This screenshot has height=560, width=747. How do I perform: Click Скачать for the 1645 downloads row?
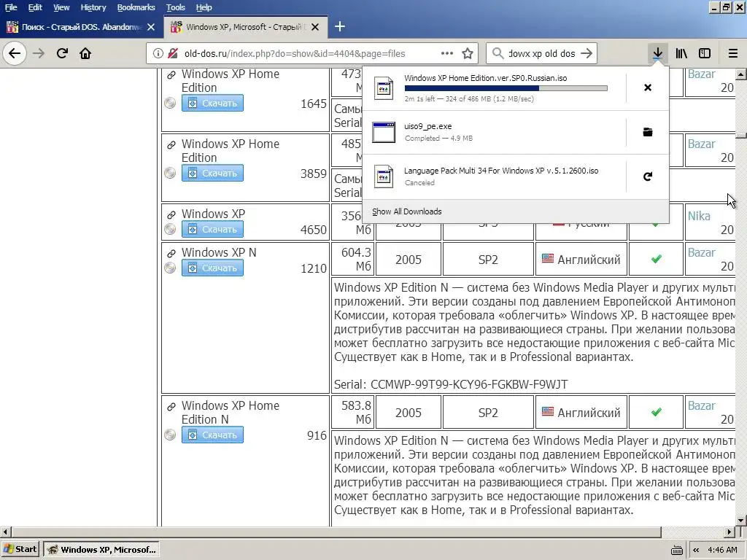[x=212, y=103]
